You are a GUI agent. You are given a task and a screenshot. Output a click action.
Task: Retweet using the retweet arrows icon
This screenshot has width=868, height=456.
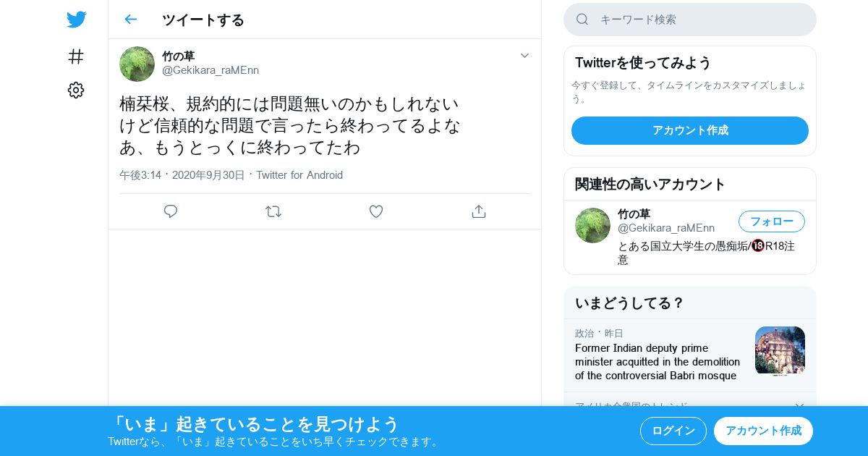[x=273, y=211]
